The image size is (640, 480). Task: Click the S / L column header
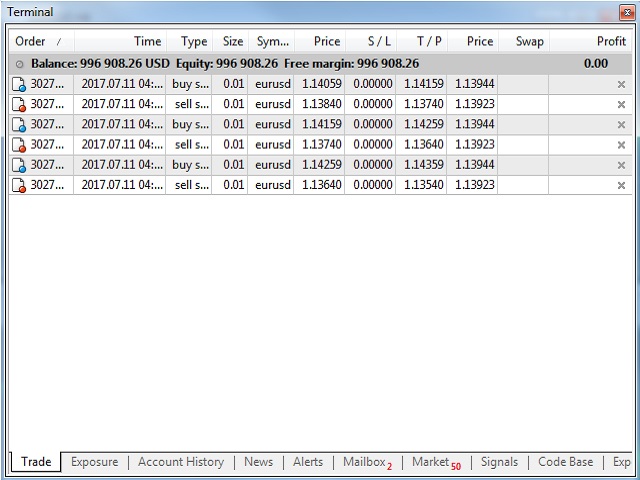point(380,42)
